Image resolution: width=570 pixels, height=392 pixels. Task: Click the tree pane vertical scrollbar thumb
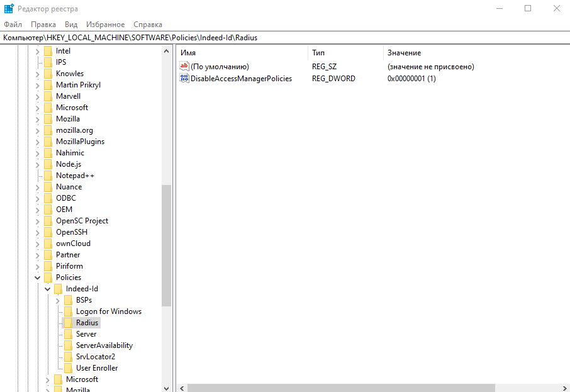(166, 245)
